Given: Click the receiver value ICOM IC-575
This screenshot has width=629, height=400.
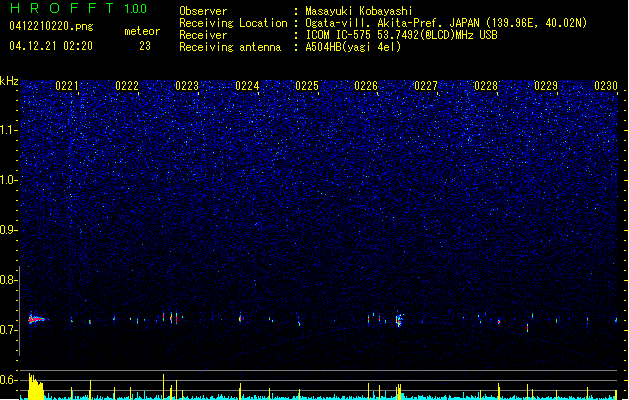Looking at the screenshot, I should click(340, 35).
